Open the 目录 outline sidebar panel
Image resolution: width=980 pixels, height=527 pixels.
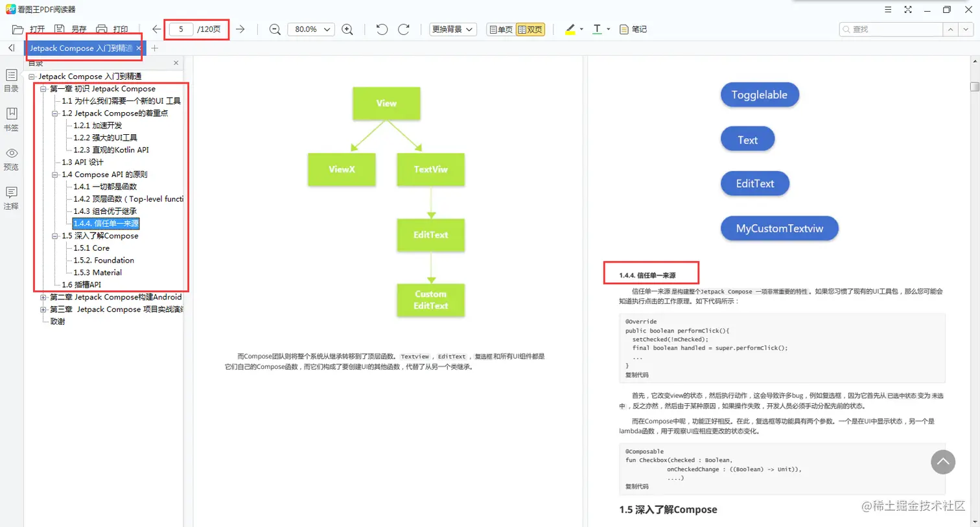tap(11, 80)
